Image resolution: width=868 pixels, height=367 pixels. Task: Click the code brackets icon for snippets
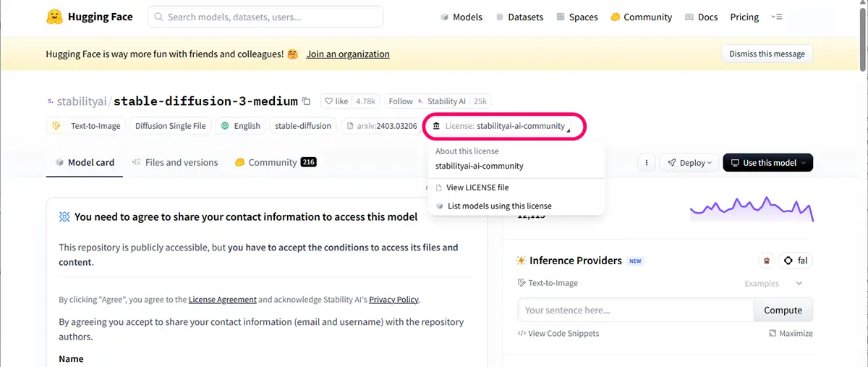(522, 334)
